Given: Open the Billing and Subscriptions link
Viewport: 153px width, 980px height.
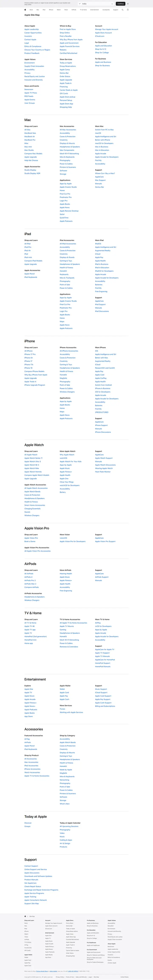Looking at the screenshot, I should (105, 706).
